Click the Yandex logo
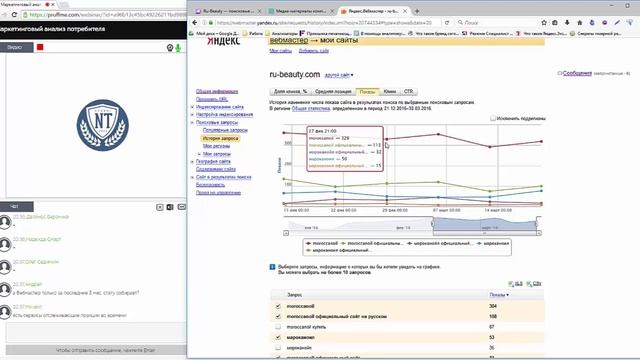Image resolution: width=640 pixels, height=360 pixels. click(x=223, y=41)
